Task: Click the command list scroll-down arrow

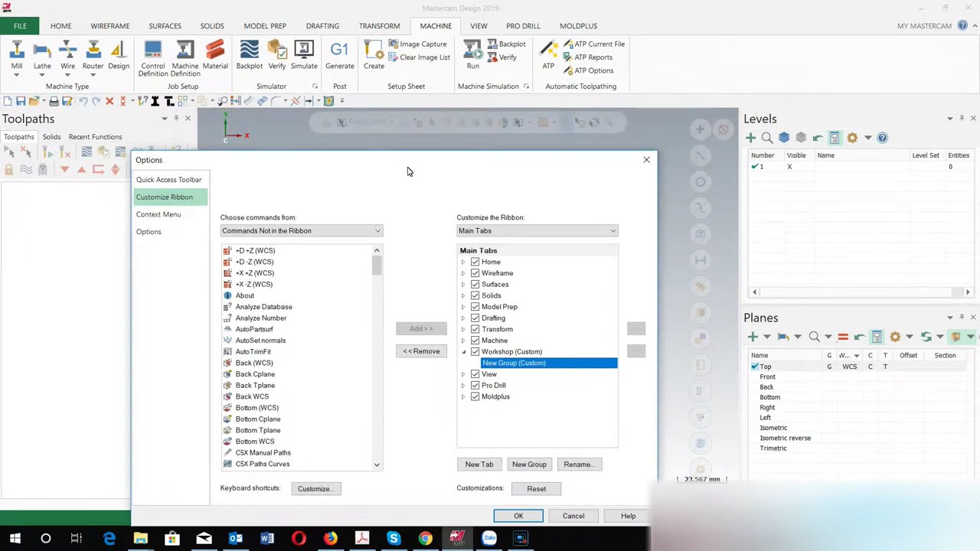Action: coord(377,465)
